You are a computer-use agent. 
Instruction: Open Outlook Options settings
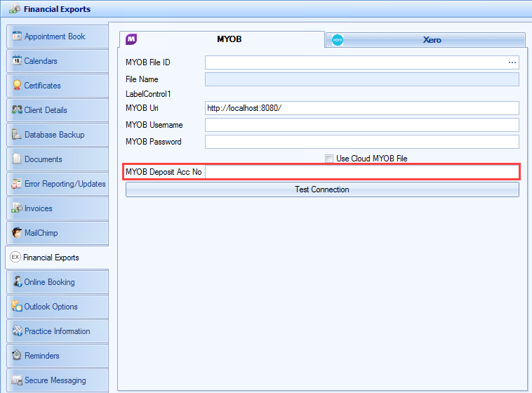(58, 307)
